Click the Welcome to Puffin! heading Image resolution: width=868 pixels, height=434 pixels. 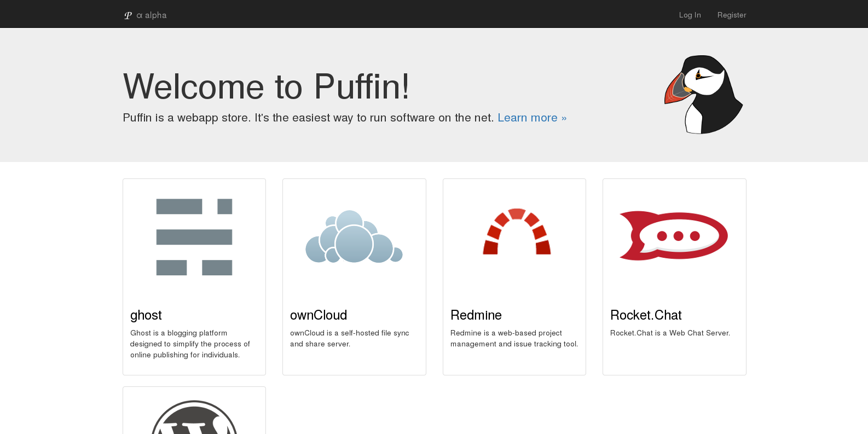click(x=266, y=86)
